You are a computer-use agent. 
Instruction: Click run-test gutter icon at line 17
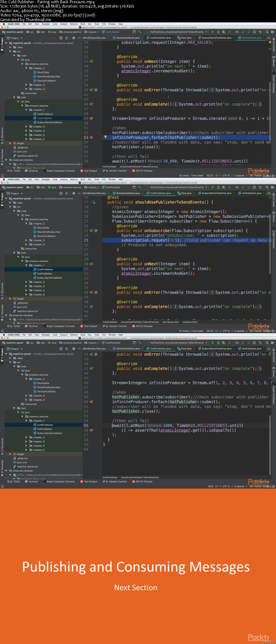point(93,202)
